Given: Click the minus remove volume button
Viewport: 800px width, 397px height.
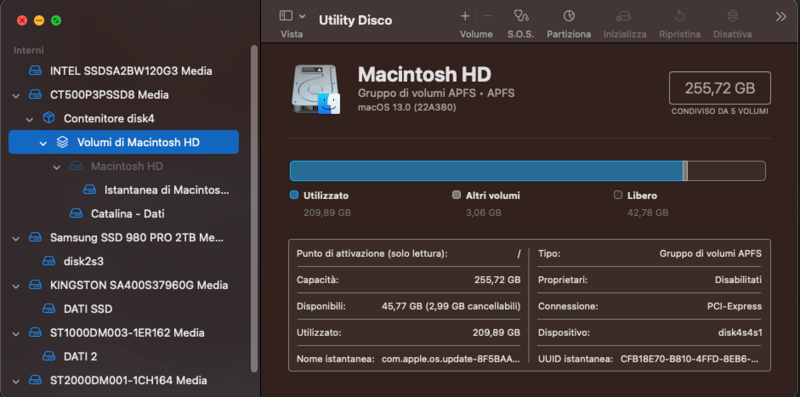Looking at the screenshot, I should (x=487, y=16).
